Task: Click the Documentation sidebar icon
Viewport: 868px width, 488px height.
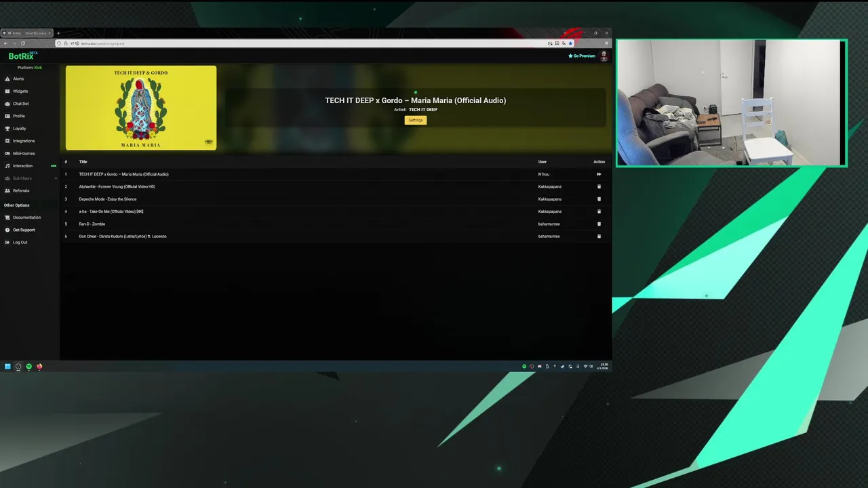Action: point(7,218)
